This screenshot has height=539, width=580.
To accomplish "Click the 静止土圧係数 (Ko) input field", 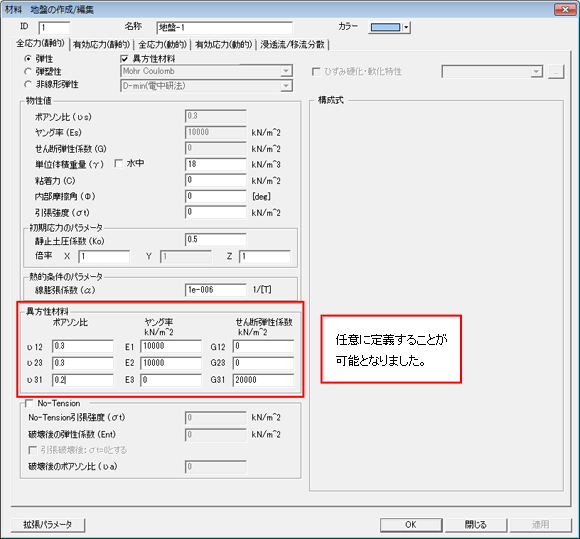I will [x=216, y=239].
